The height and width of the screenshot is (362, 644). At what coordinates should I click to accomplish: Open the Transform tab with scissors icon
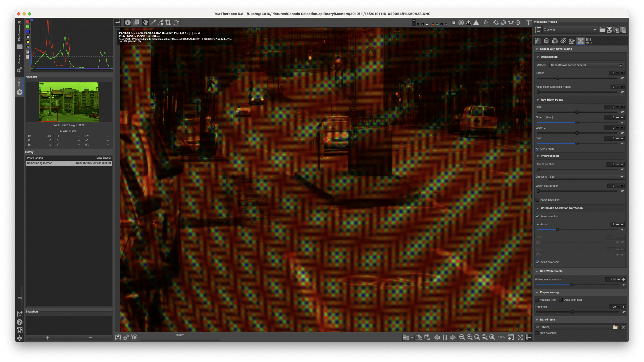click(x=572, y=41)
